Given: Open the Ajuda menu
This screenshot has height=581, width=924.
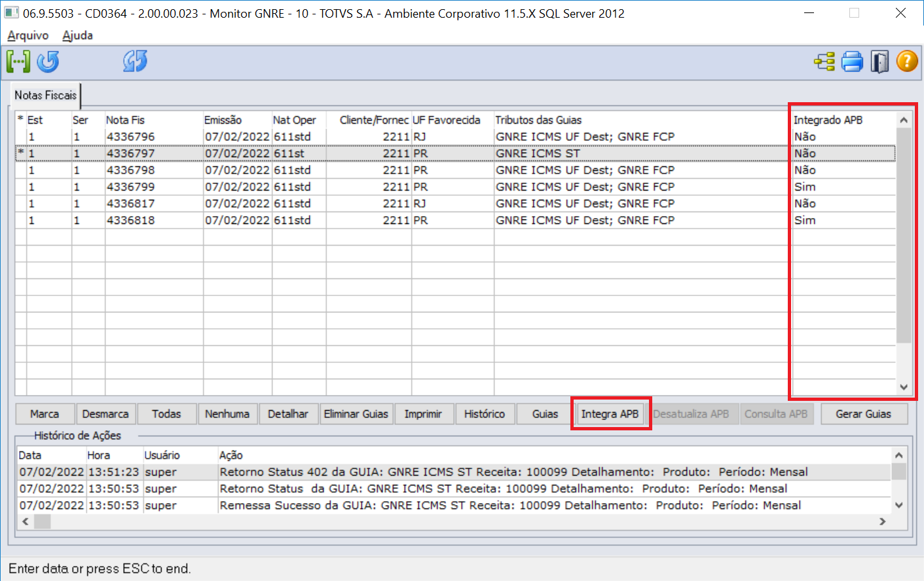Looking at the screenshot, I should tap(77, 35).
